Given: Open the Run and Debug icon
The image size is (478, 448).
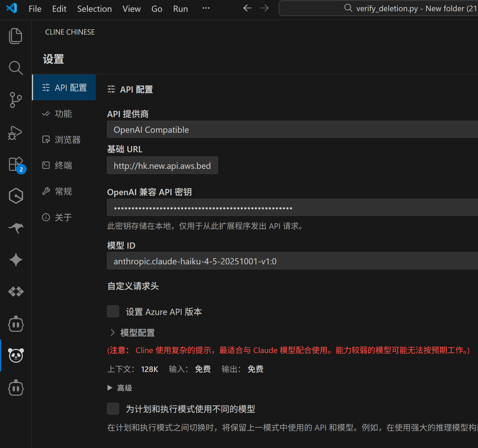Looking at the screenshot, I should click(16, 133).
